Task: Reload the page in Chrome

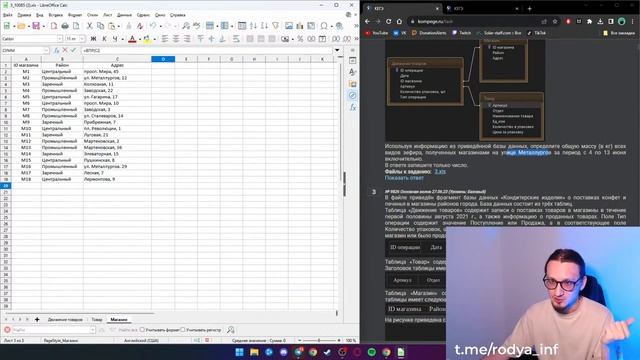Action: [x=389, y=21]
